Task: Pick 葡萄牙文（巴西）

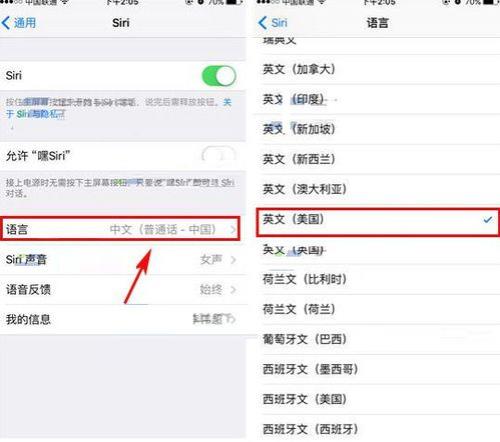Action: [x=378, y=340]
